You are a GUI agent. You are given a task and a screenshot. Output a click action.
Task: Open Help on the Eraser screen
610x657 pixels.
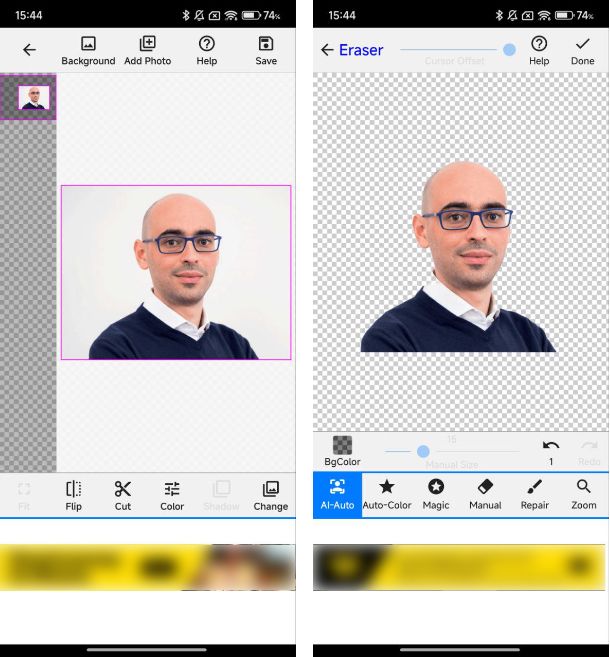coord(539,51)
